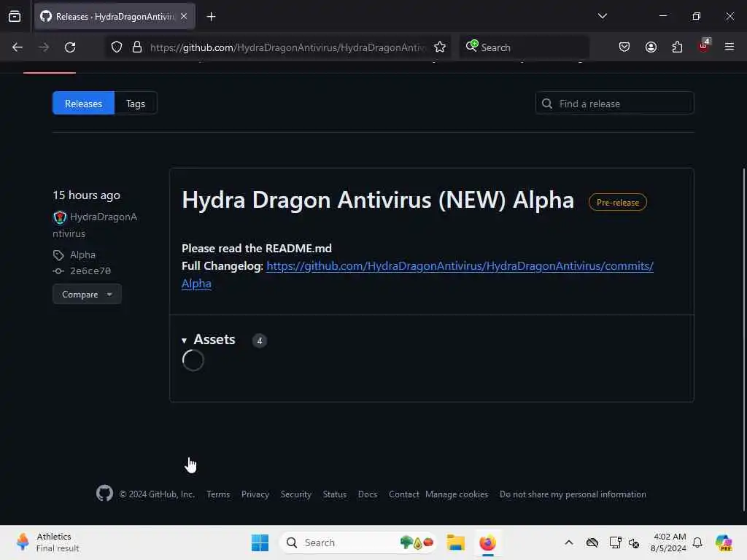This screenshot has height=560, width=747.
Task: Click the README.md notice text
Action: 257,248
